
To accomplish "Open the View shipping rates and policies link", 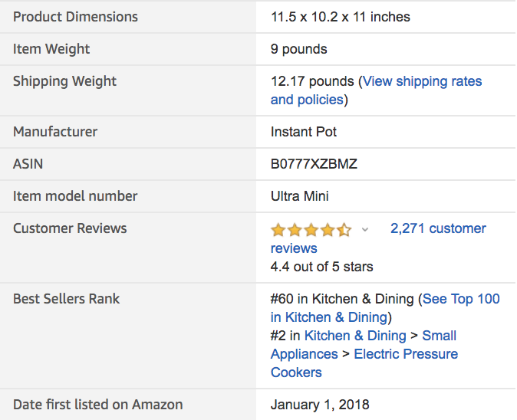I will click(422, 81).
